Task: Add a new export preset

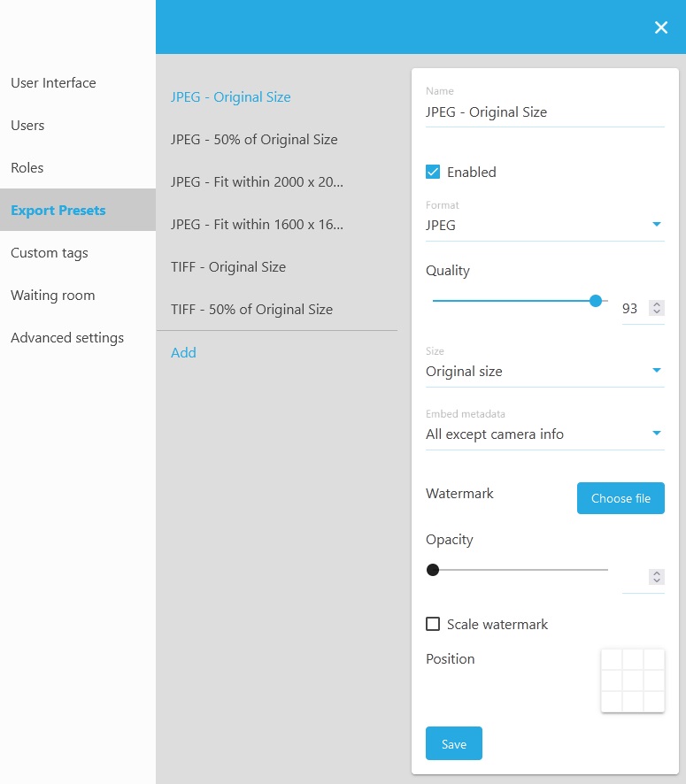Action: (x=183, y=352)
